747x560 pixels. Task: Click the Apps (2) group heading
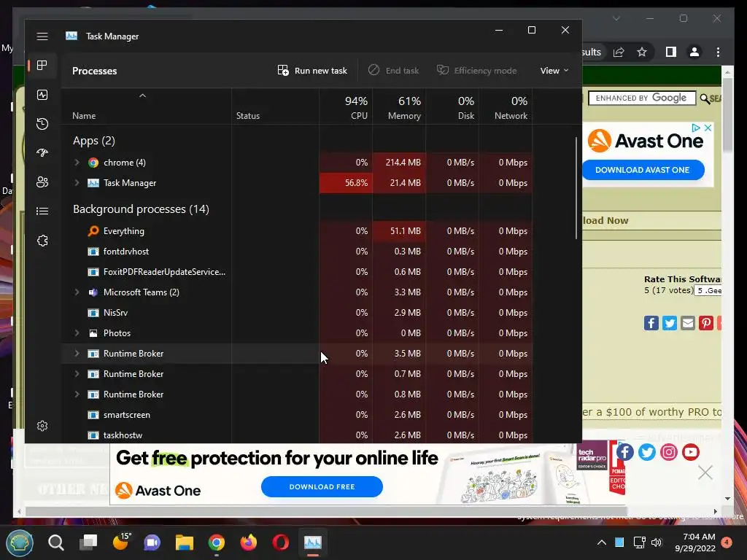pyautogui.click(x=94, y=141)
